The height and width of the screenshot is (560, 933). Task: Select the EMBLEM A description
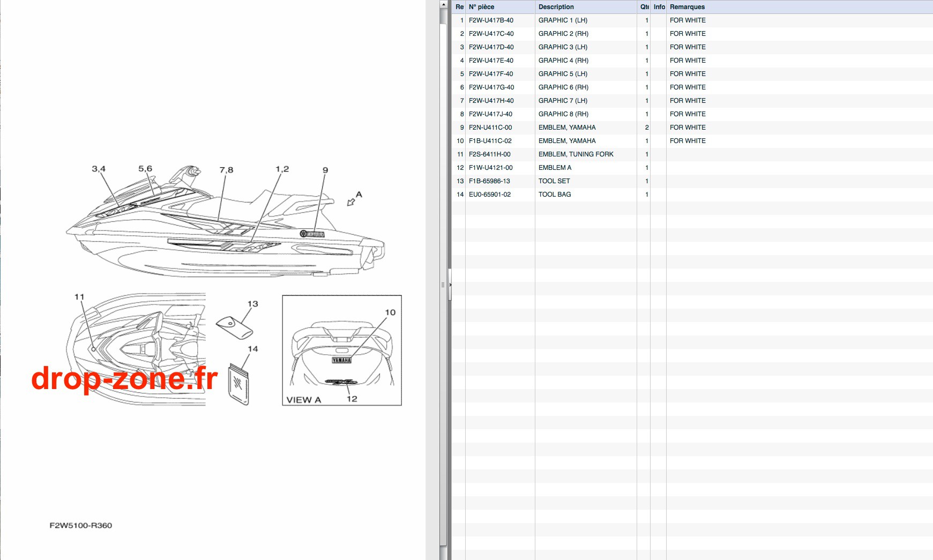tap(555, 168)
